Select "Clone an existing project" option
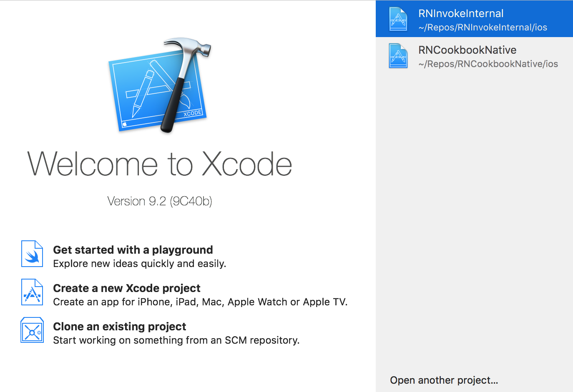This screenshot has height=392, width=573. point(119,327)
